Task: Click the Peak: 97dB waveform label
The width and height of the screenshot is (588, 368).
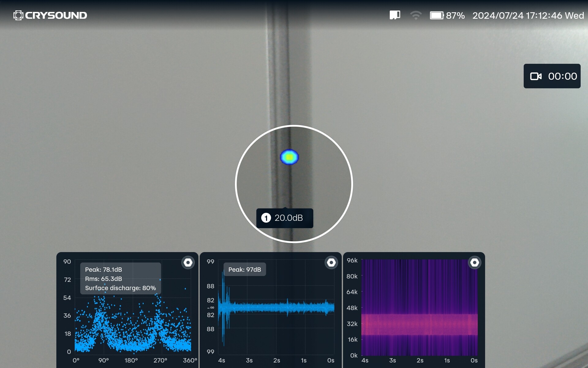Action: (x=244, y=270)
